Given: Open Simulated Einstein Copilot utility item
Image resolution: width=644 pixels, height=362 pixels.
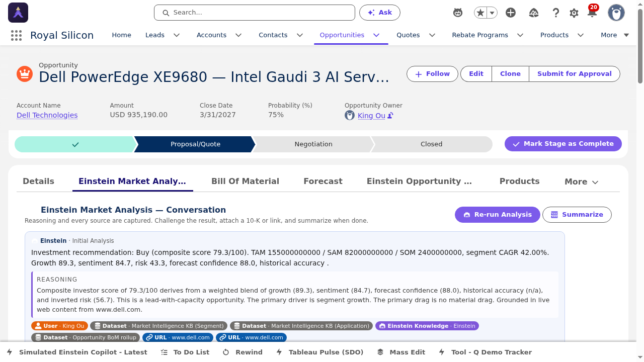Looking at the screenshot, I should (76, 352).
